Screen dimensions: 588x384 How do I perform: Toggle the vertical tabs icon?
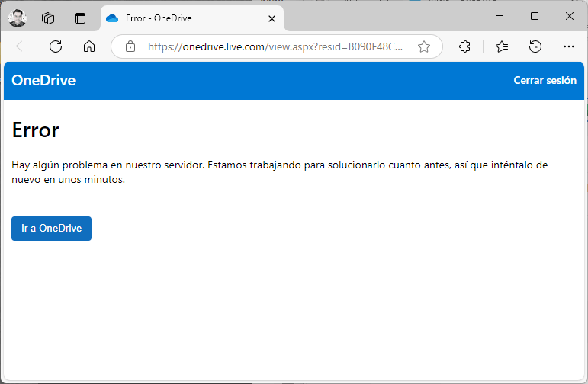(80, 18)
